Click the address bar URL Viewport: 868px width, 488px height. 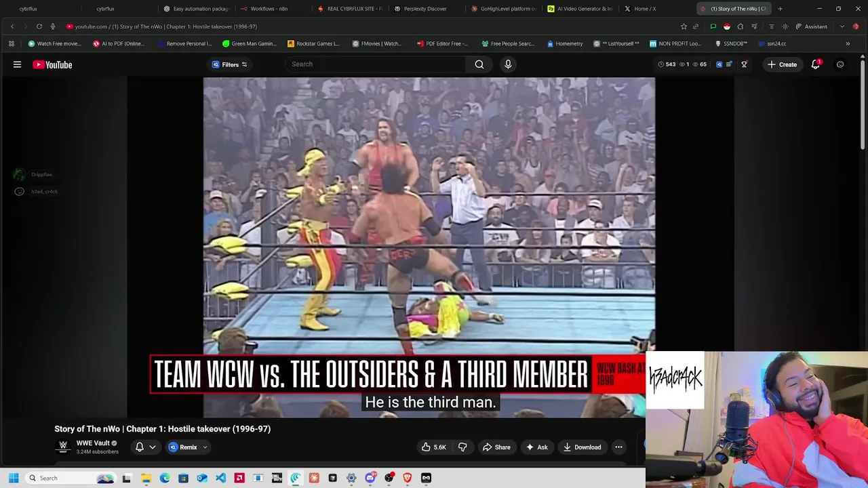coord(166,26)
